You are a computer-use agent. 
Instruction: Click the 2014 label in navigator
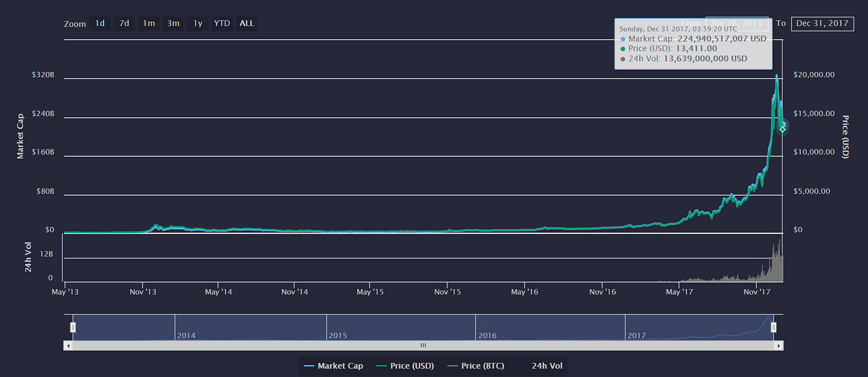pyautogui.click(x=186, y=335)
